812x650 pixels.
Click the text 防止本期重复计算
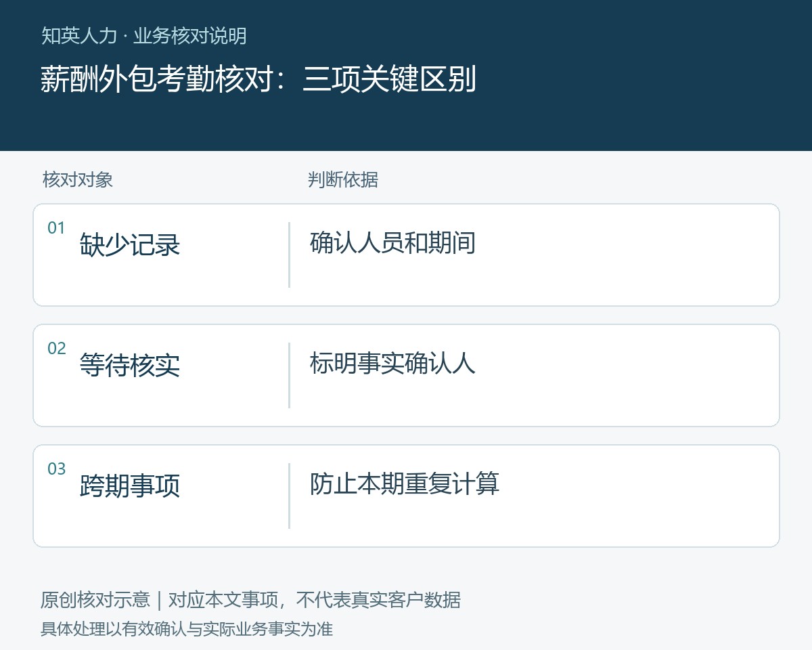pyautogui.click(x=405, y=483)
